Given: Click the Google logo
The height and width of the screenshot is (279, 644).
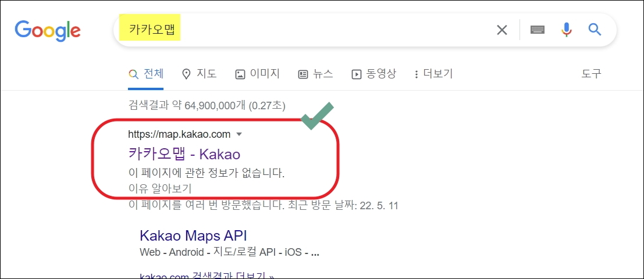Looking at the screenshot, I should coord(48,31).
